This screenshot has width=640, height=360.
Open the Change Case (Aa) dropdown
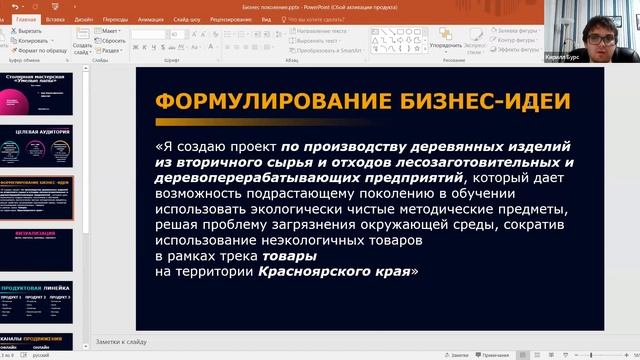195,47
